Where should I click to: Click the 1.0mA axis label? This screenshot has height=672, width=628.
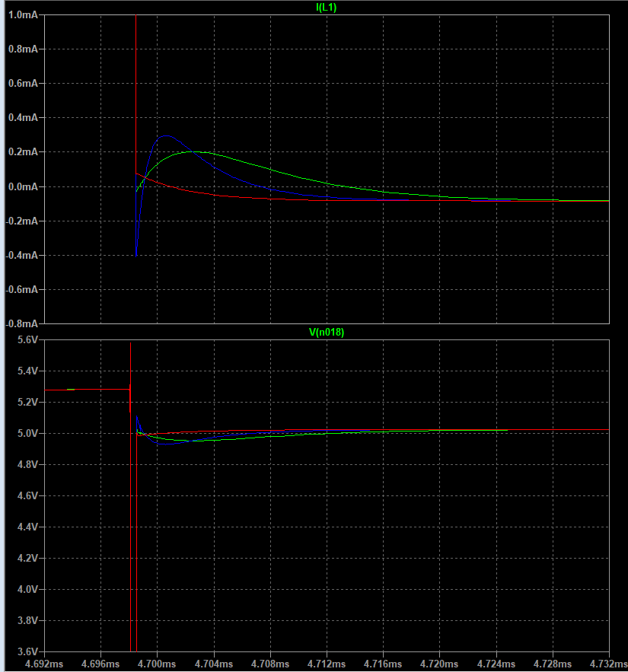23,14
